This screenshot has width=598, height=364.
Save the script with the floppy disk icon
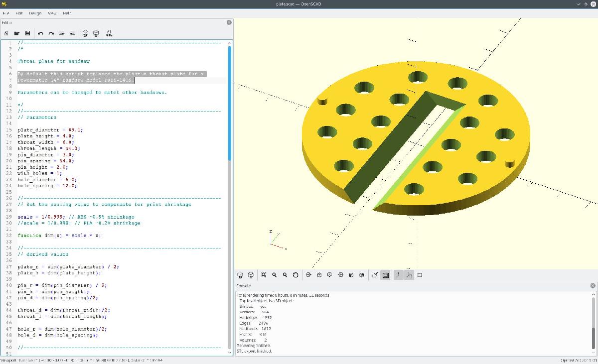point(27,33)
